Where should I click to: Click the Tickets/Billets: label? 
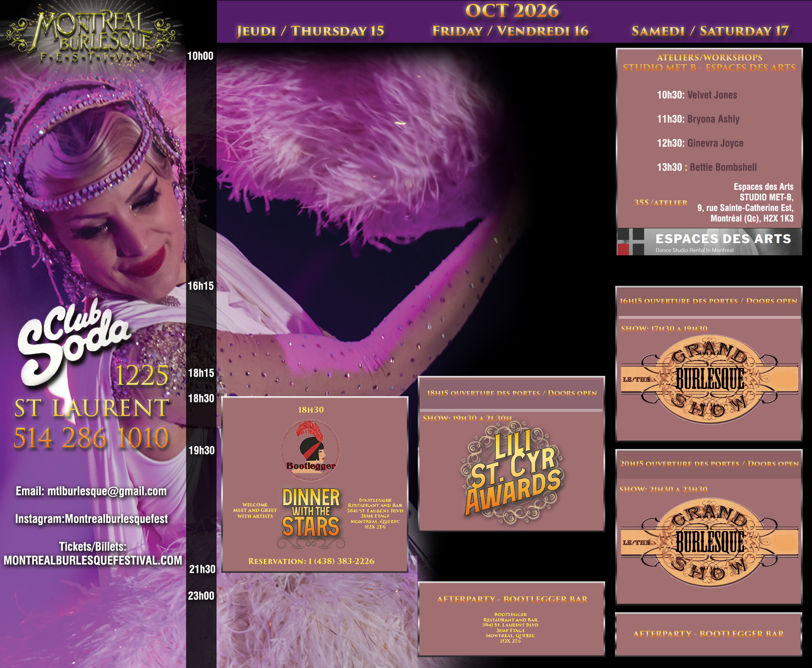[93, 547]
